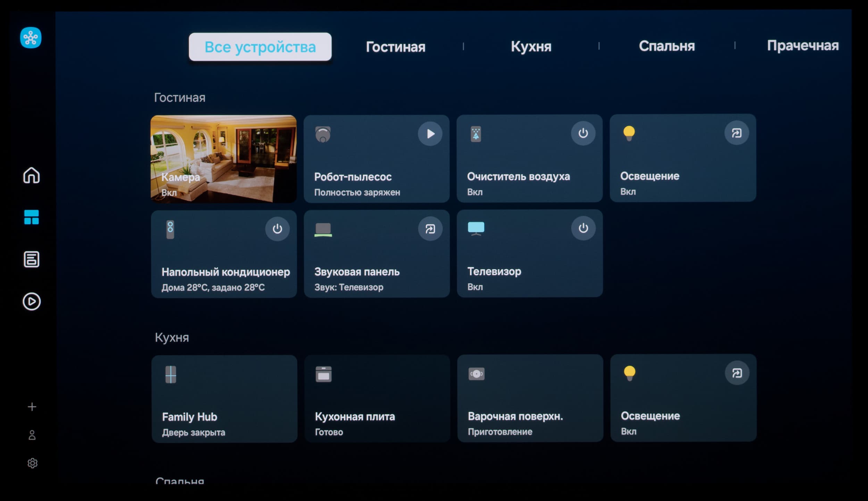
Task: Open the list/news sidebar icon
Action: tap(31, 259)
